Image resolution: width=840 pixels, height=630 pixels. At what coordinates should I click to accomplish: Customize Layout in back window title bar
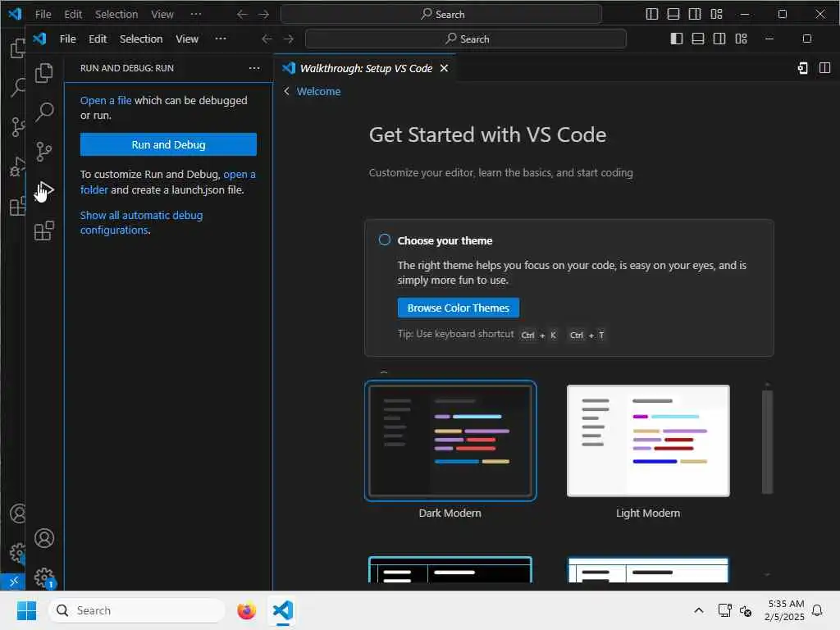pos(716,14)
